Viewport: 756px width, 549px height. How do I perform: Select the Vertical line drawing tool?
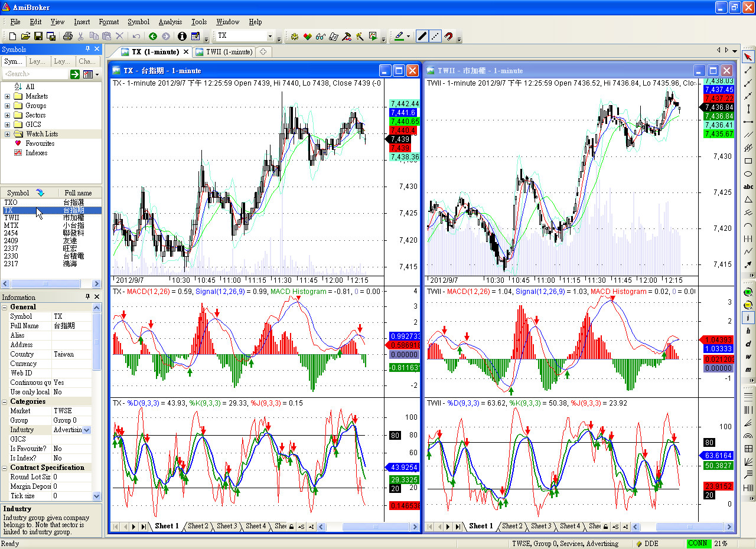click(748, 109)
